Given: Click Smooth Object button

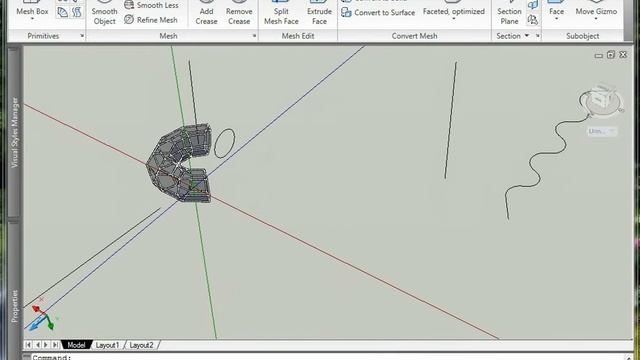Looking at the screenshot, I should (104, 13).
